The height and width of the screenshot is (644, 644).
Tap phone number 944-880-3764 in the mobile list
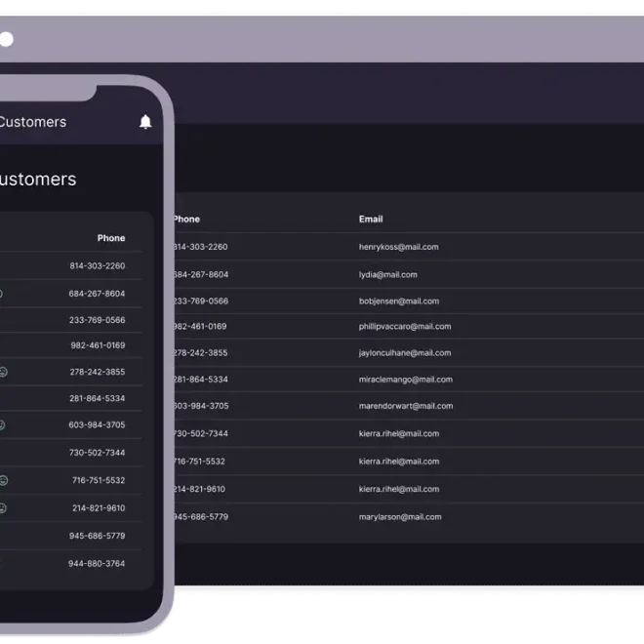coord(97,563)
